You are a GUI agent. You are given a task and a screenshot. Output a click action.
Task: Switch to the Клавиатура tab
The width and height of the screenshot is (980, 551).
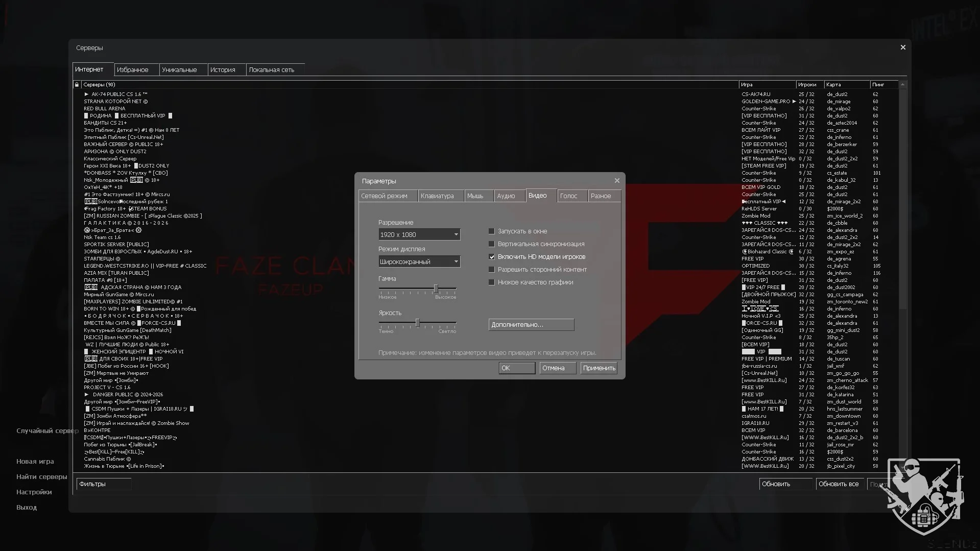tap(437, 196)
